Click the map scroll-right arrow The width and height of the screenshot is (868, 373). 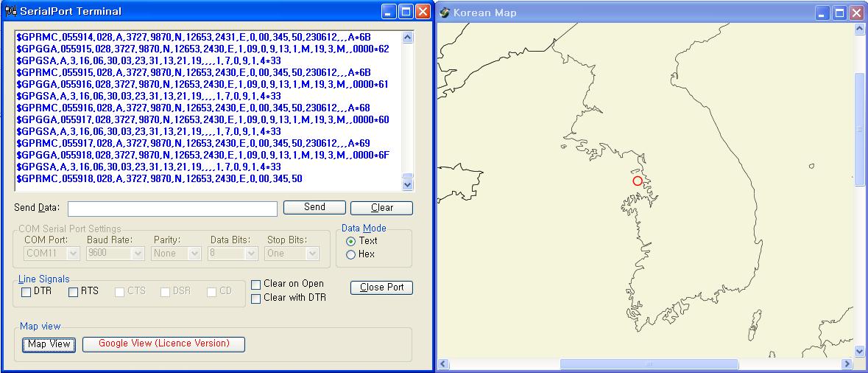[847, 364]
